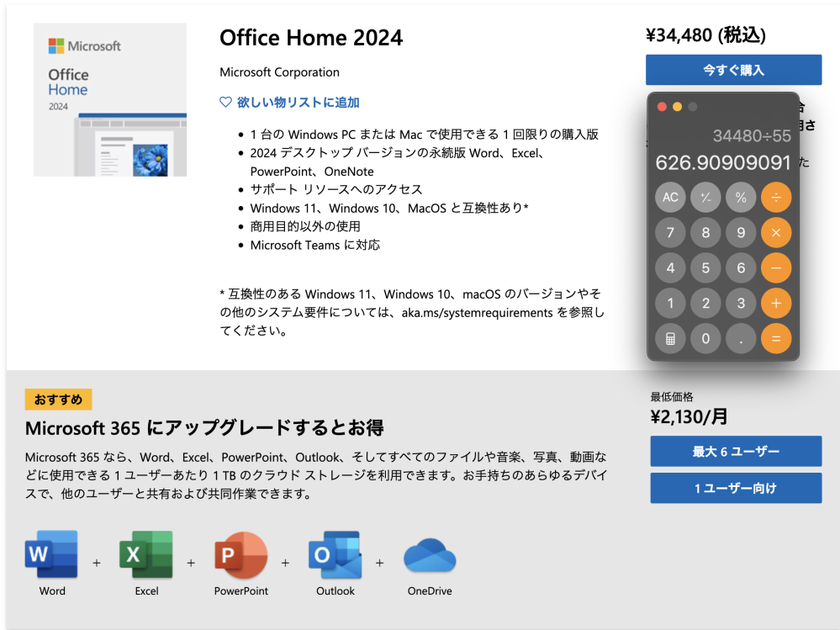
Task: Click the calculator multiply key
Action: pos(776,232)
